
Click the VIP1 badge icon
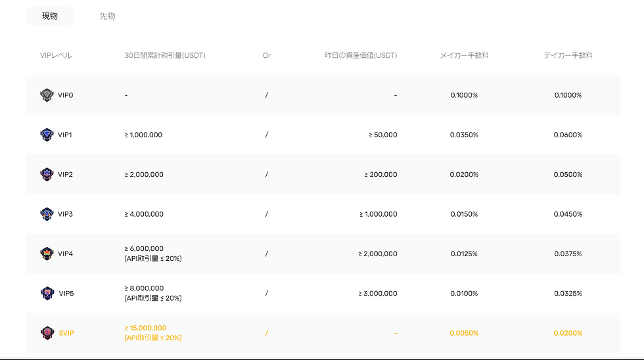[46, 135]
